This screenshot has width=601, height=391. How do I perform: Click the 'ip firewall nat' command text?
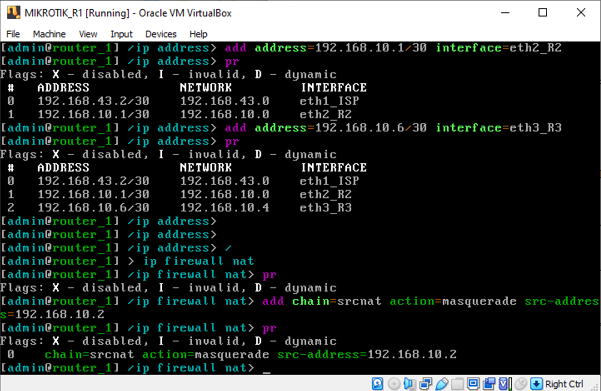[199, 261]
